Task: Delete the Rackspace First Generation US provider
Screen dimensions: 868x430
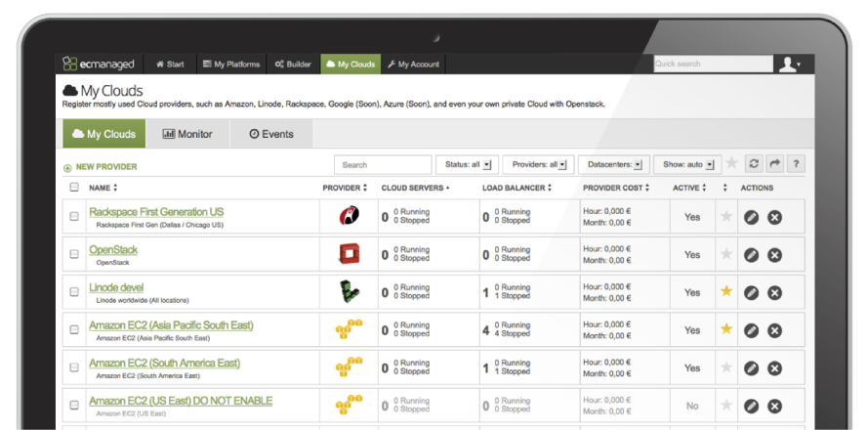Action: (x=774, y=217)
